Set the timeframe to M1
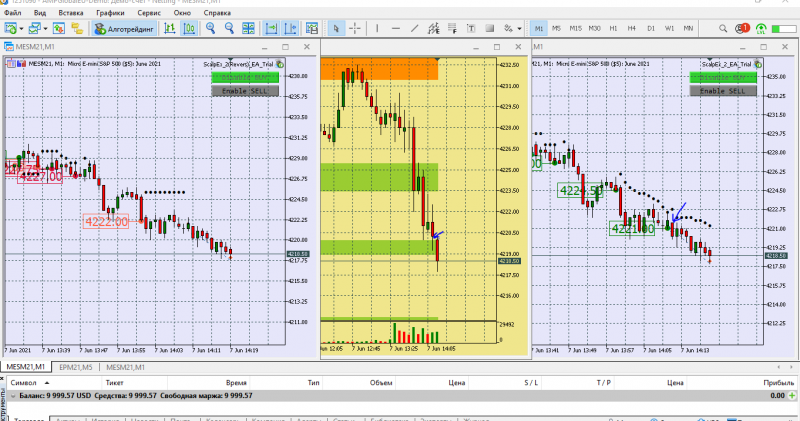The height and width of the screenshot is (421, 800). pyautogui.click(x=539, y=29)
